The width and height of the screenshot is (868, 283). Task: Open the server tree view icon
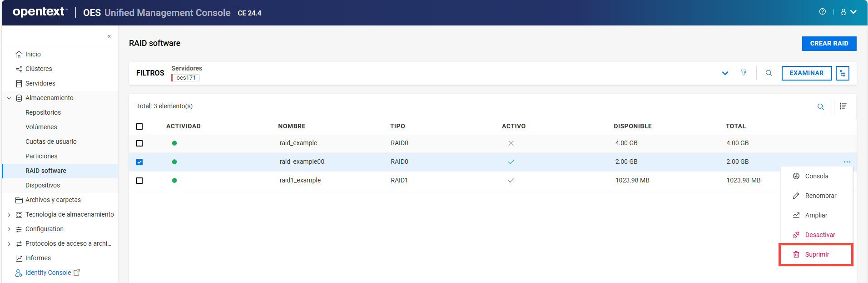[842, 73]
